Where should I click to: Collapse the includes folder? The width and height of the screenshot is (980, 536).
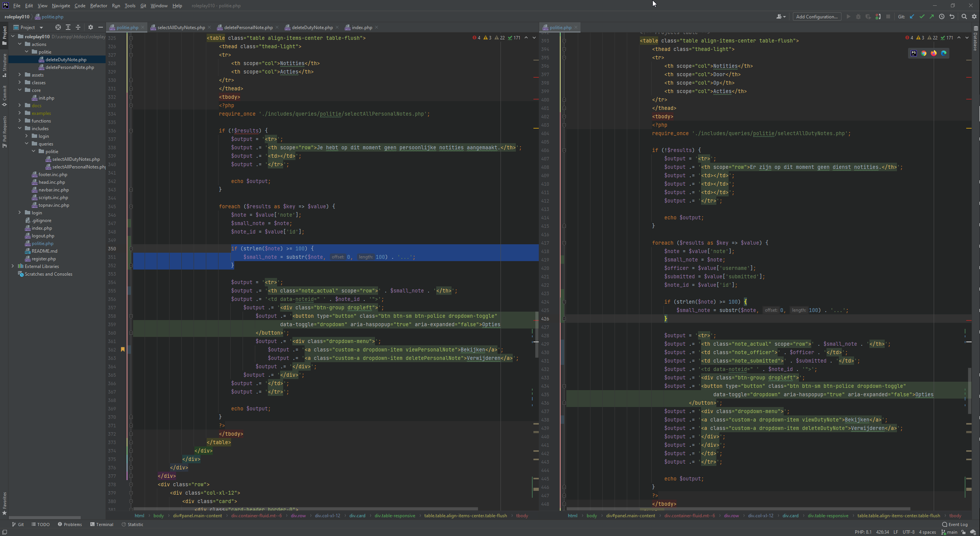click(20, 128)
